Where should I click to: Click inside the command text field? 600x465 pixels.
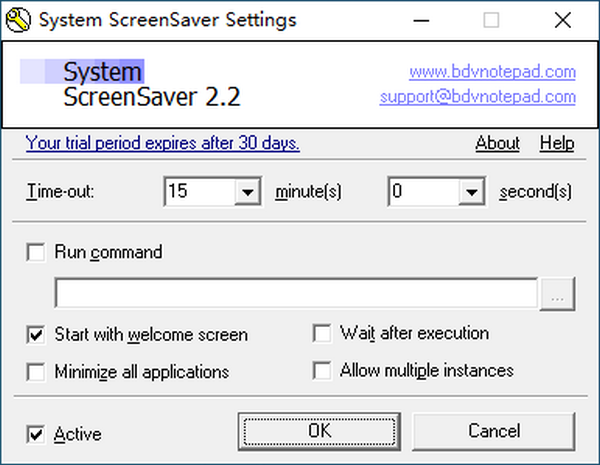(297, 295)
